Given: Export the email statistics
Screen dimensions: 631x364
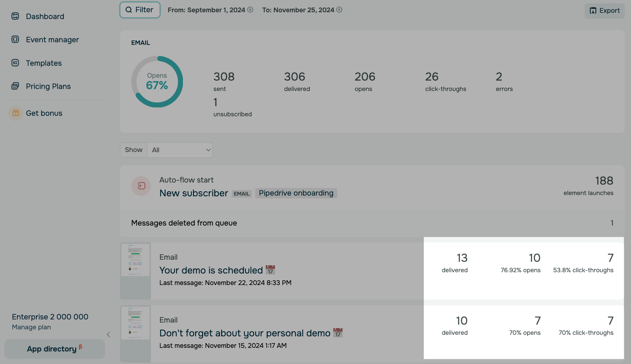Looking at the screenshot, I should pos(605,11).
